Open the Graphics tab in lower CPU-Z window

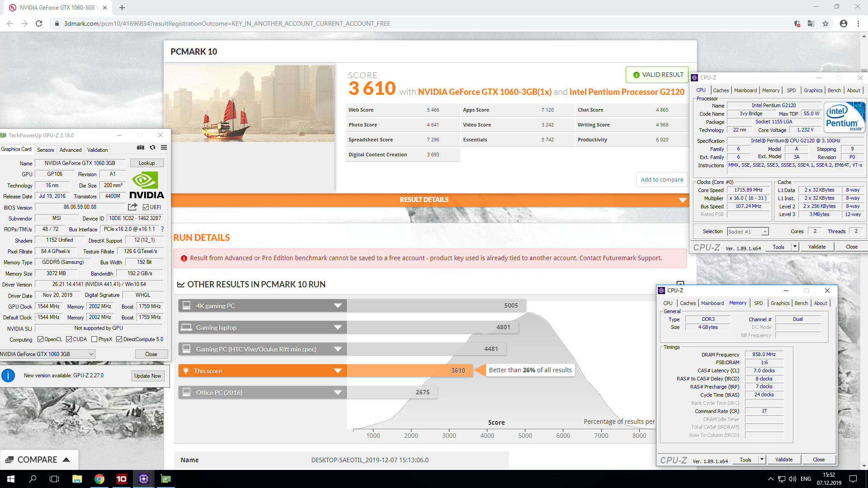tap(780, 303)
